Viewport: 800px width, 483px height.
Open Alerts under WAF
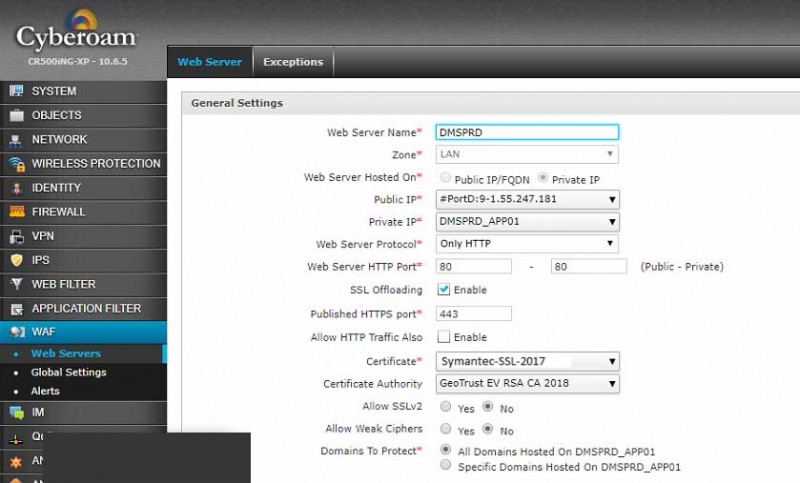coord(45,391)
